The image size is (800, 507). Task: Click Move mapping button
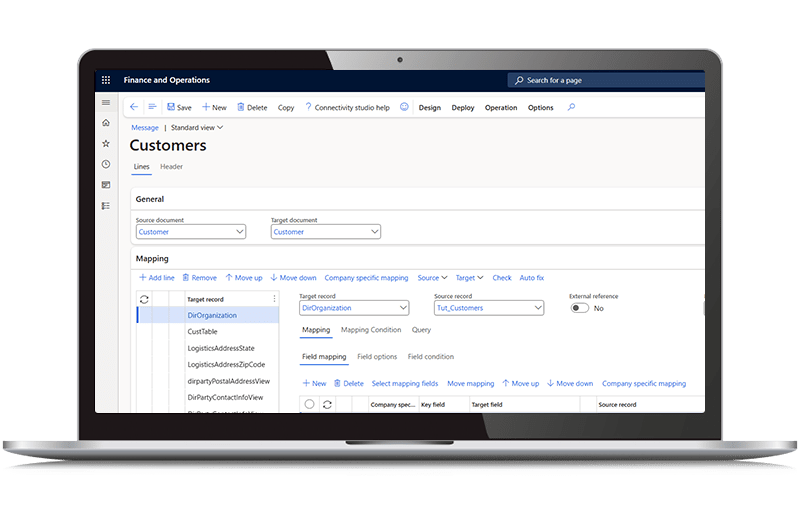(470, 384)
